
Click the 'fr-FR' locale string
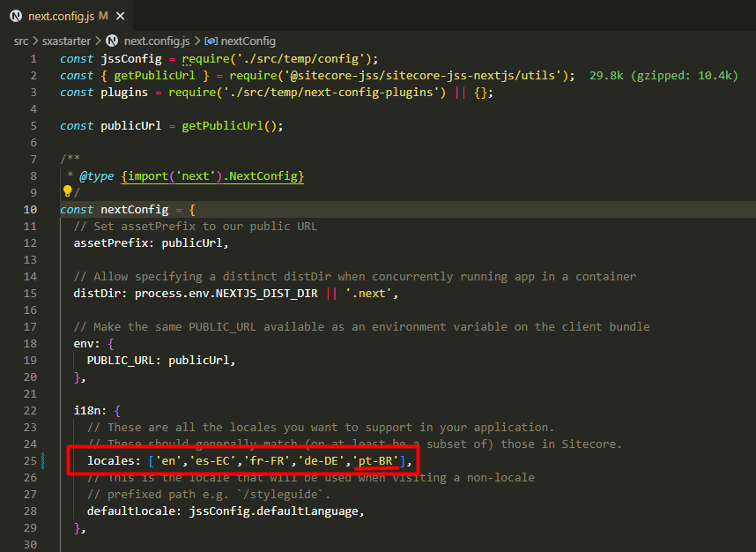(x=267, y=461)
